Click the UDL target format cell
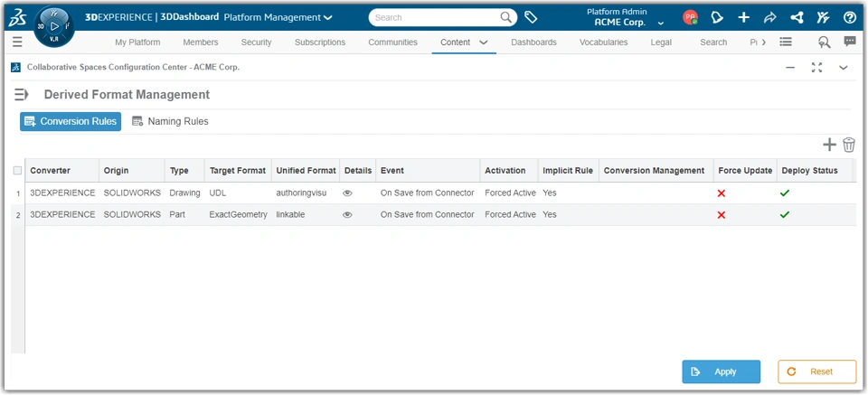This screenshot has height=395, width=868. [238, 193]
